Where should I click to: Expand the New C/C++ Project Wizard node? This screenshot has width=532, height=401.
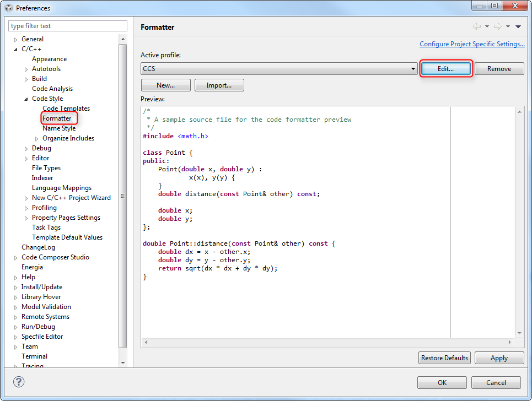click(x=26, y=198)
